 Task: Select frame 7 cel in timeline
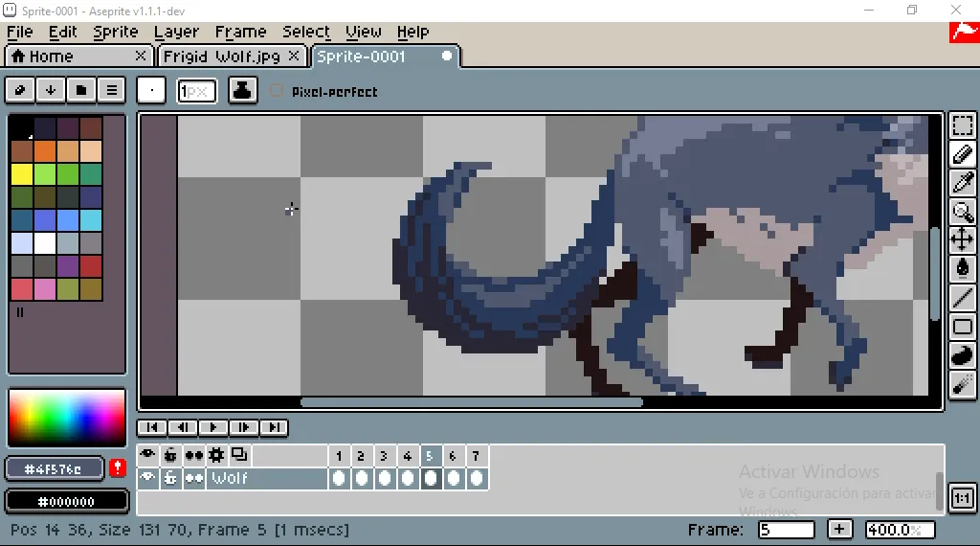(x=477, y=478)
